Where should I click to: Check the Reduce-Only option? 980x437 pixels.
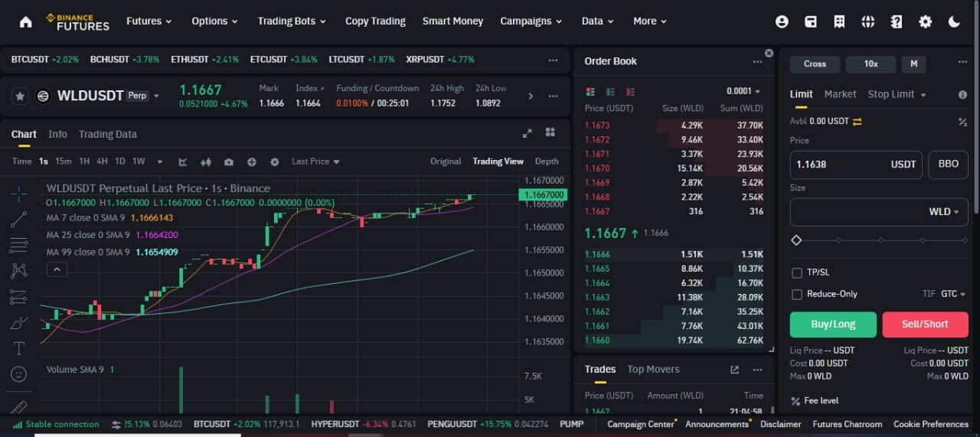pos(797,294)
